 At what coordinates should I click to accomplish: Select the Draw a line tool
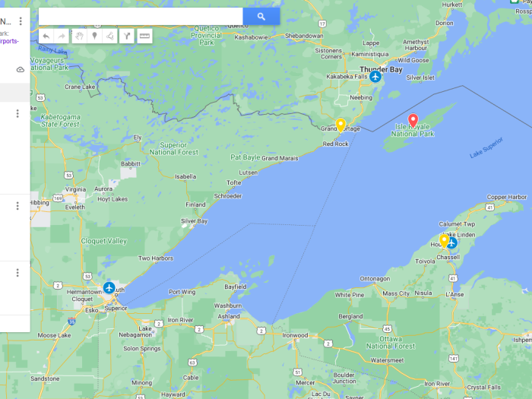point(110,36)
